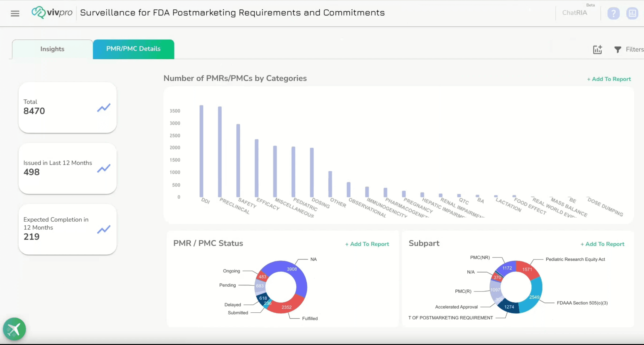This screenshot has height=345, width=644.
Task: Switch to the Insights tab
Action: click(x=52, y=49)
